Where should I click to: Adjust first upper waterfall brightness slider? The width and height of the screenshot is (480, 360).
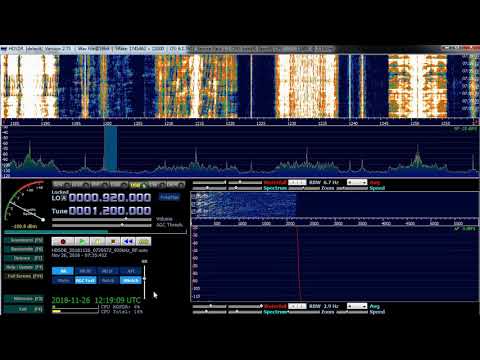tap(209, 182)
